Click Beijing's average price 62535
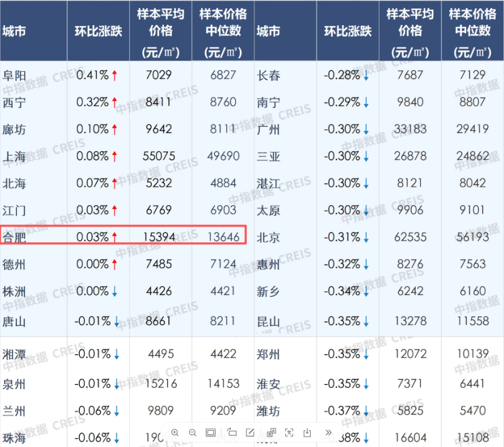 pos(411,237)
